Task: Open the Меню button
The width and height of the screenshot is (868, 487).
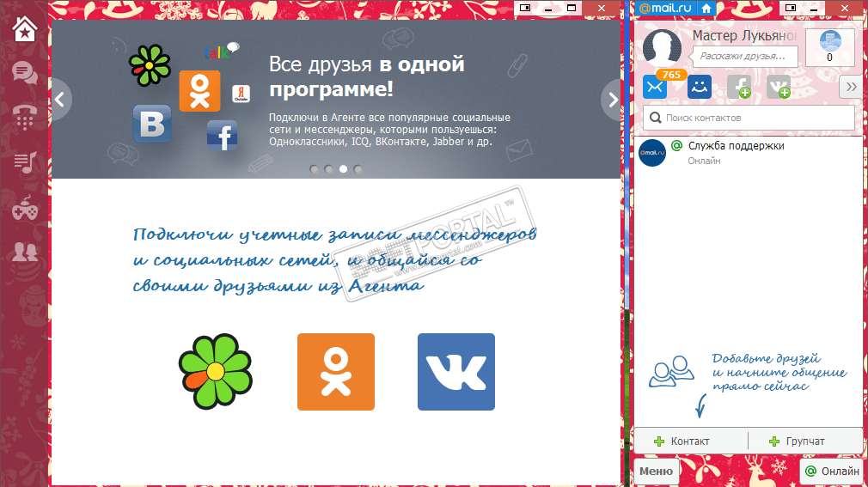Action: [656, 472]
